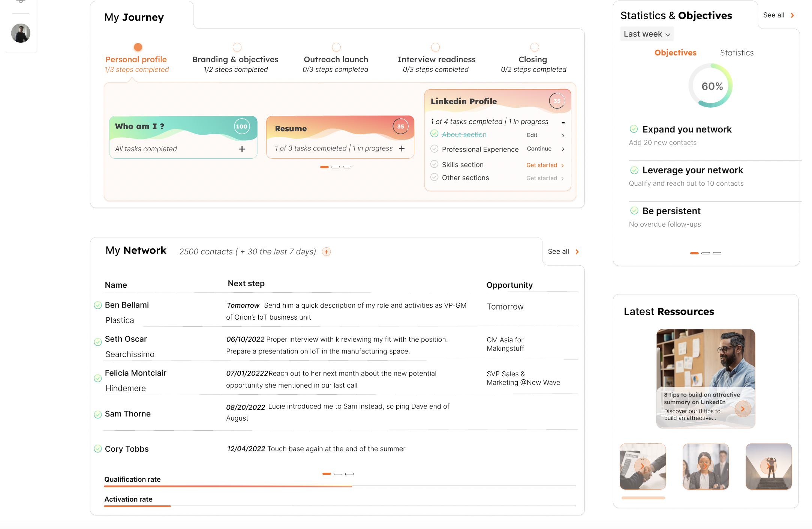Screen dimensions: 812x529
Task: Click See all link in Statistics & Objectives
Action: (774, 15)
